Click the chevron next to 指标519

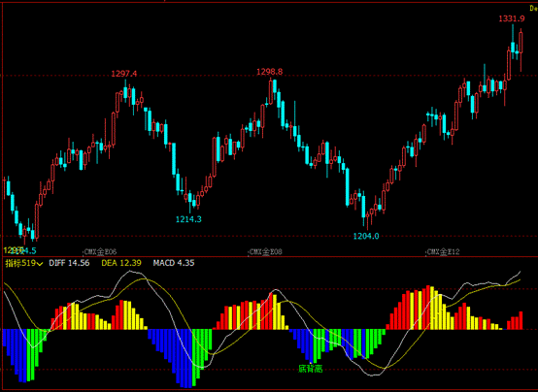(40, 264)
